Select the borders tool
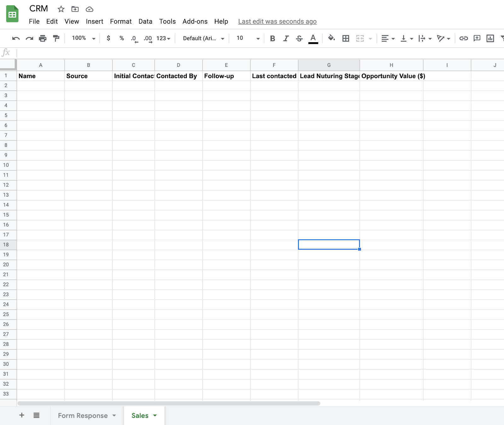This screenshot has width=504, height=425. click(346, 38)
